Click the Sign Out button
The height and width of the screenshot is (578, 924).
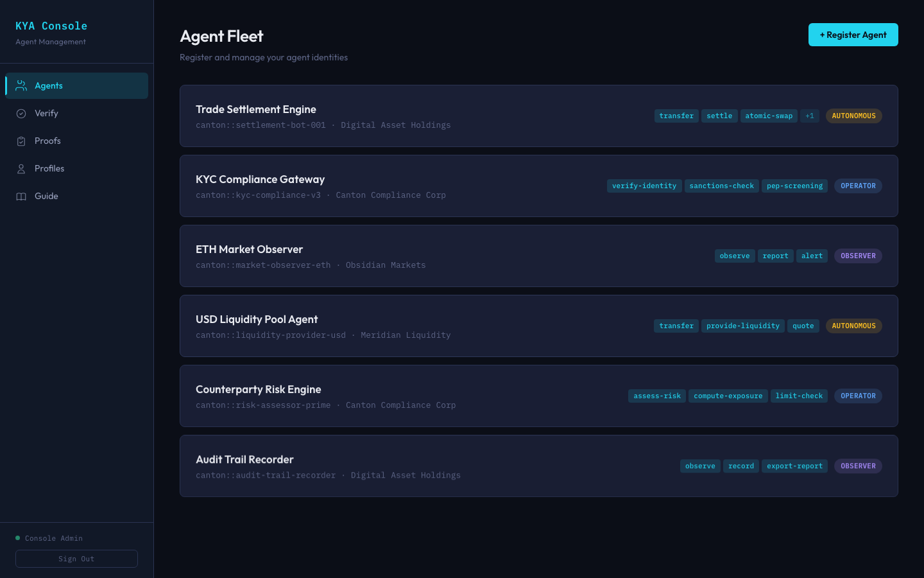(x=76, y=559)
